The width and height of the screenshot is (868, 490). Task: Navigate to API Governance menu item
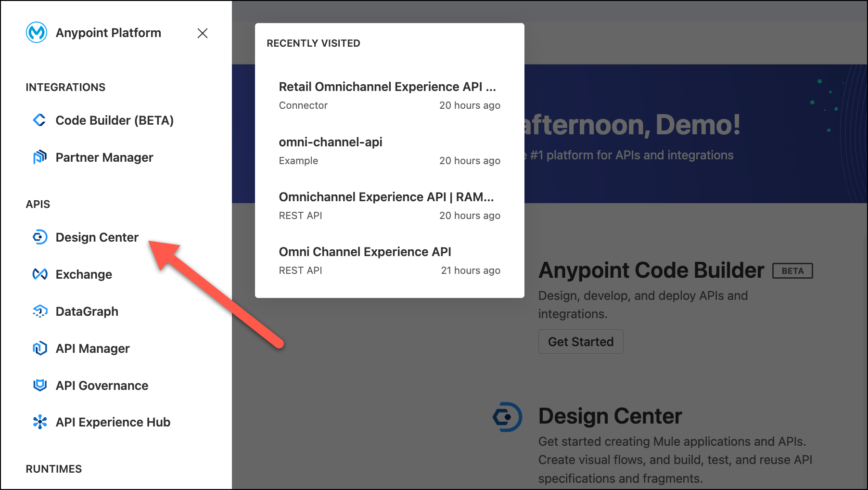102,386
